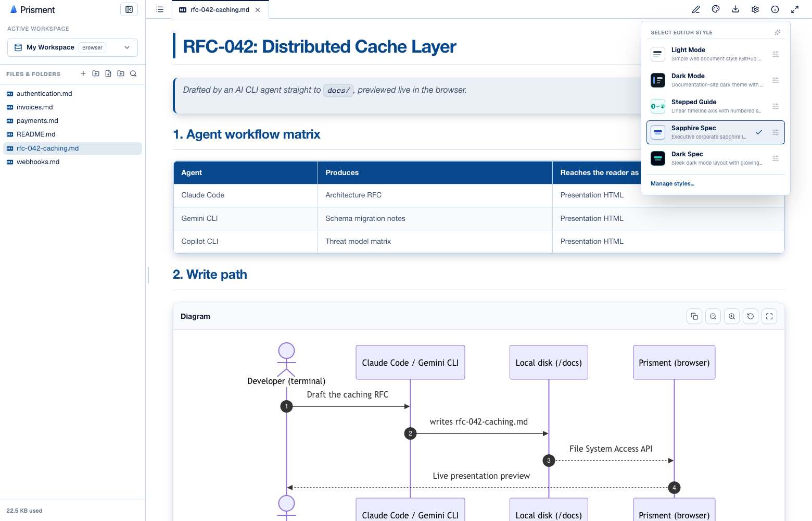Click the Schema migration notes cell
The height and width of the screenshot is (521, 812).
click(435, 219)
